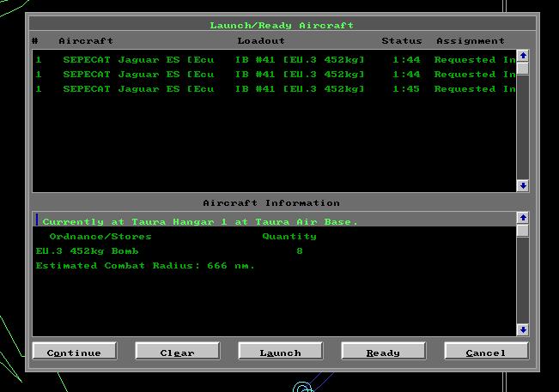This screenshot has height=392, width=559.
Task: Click the Quantity heading
Action: click(289, 237)
